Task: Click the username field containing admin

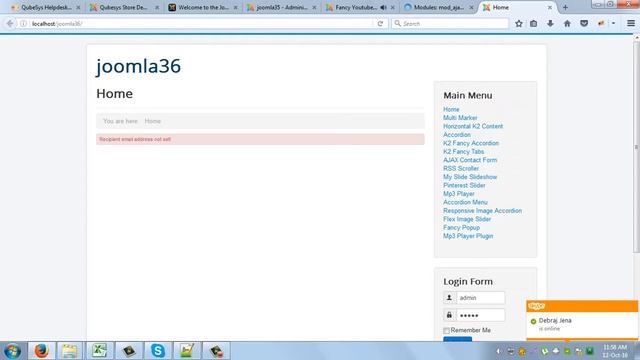Action: point(480,298)
